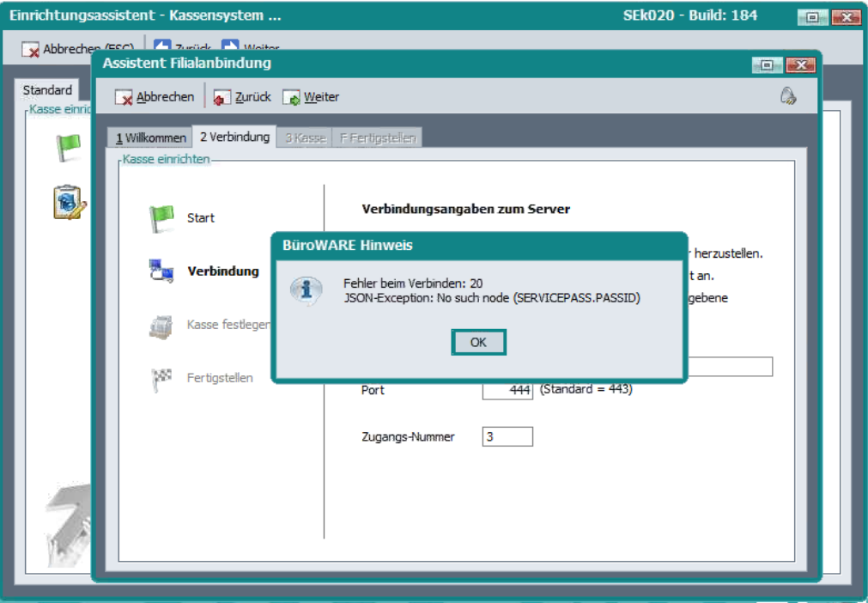This screenshot has width=868, height=603.
Task: Click the green flag Start icon
Action: 161,218
